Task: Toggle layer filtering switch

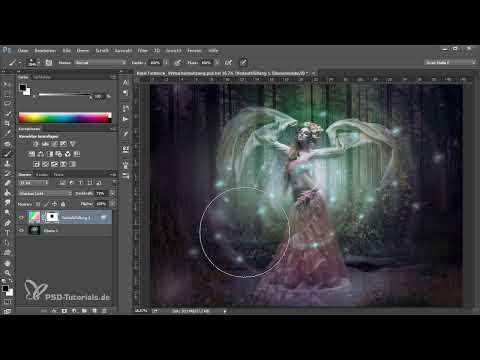Action: (114, 182)
